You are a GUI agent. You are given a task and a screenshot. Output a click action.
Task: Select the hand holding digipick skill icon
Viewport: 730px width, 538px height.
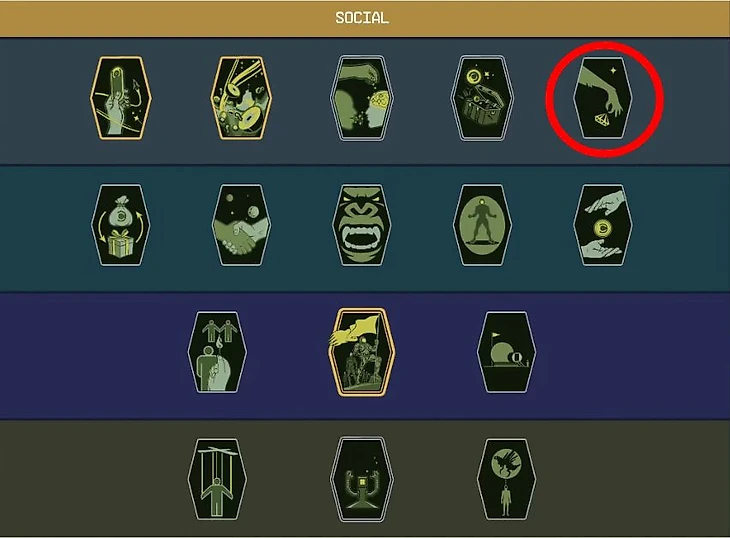[x=121, y=98]
